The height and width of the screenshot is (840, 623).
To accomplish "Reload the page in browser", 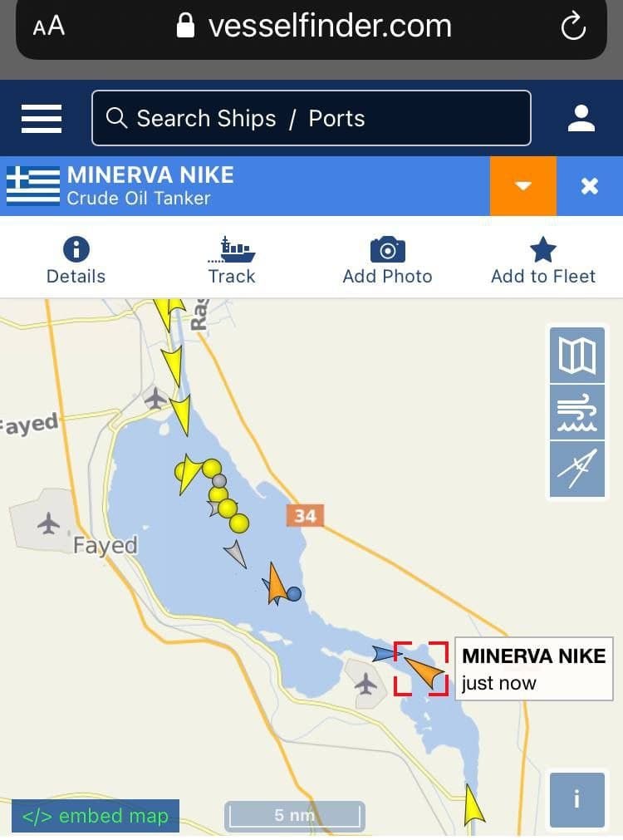I will tap(573, 27).
